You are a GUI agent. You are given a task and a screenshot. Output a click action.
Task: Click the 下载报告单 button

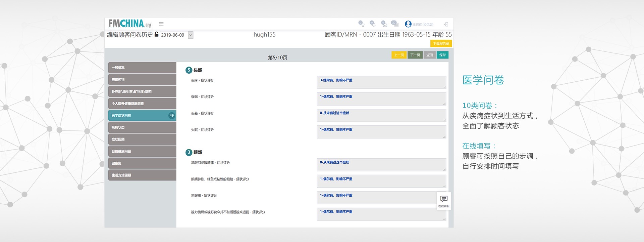(441, 44)
